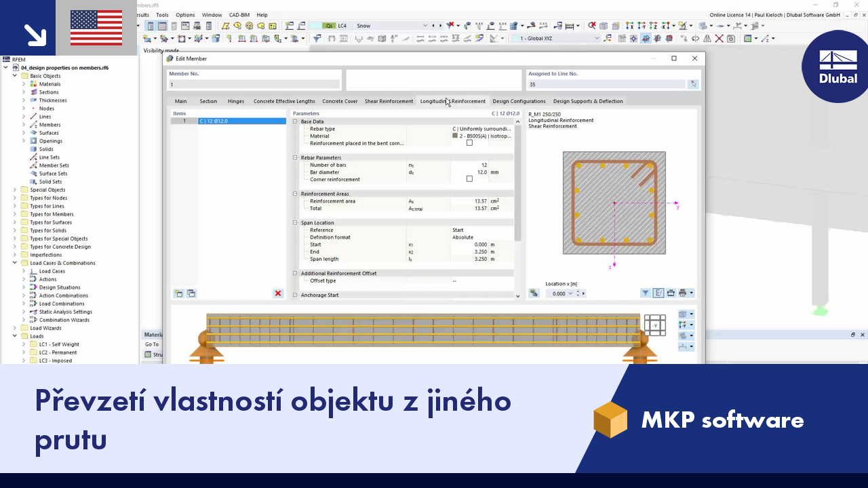The height and width of the screenshot is (488, 868).
Task: Click the Member No. input field
Action: coord(254,85)
